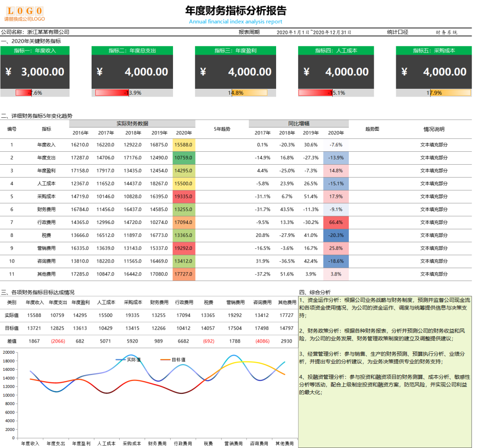The width and height of the screenshot is (497, 448).
Task: Select the 文本填充部分 cell in row 7
Action: pyautogui.click(x=434, y=223)
